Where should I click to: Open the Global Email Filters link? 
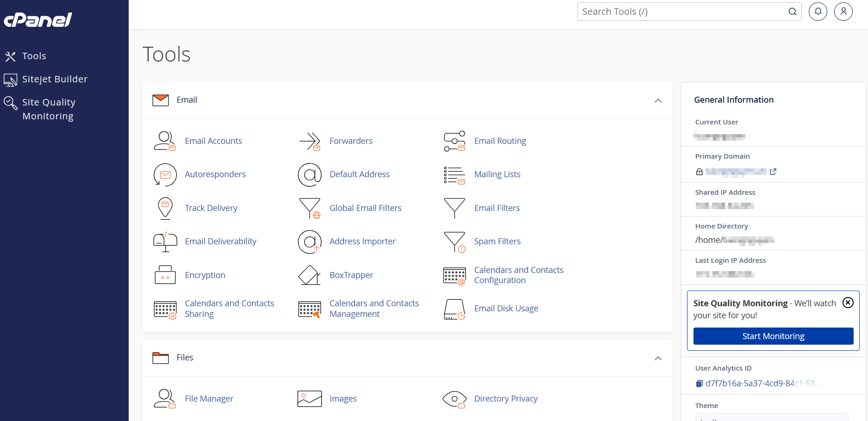366,208
